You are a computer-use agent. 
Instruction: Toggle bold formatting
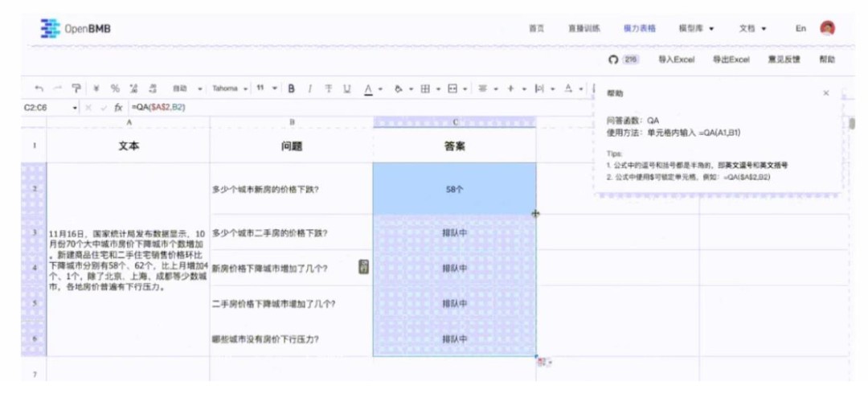(291, 88)
